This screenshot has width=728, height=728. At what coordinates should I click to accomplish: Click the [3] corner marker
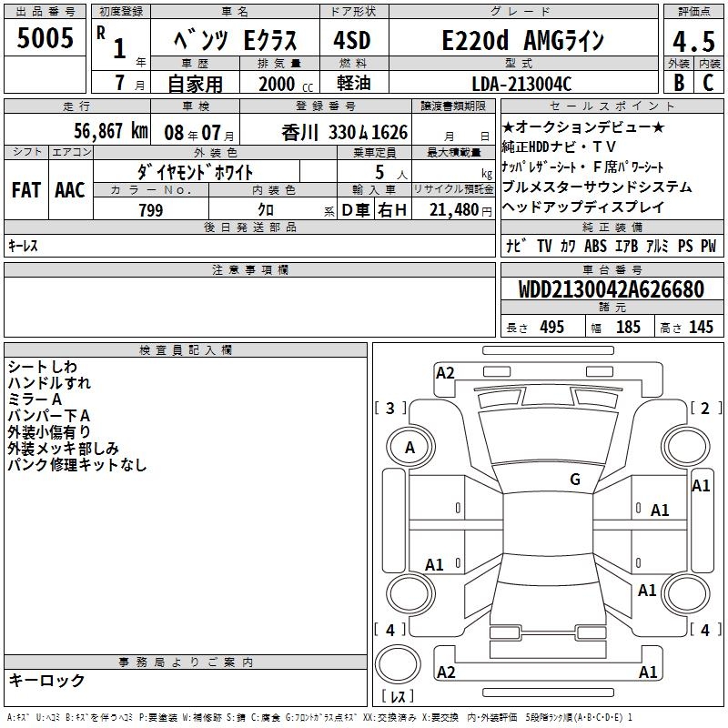[x=390, y=408]
